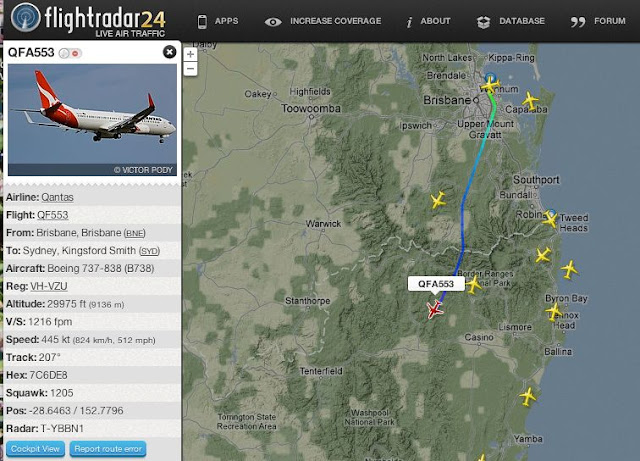The width and height of the screenshot is (640, 461).
Task: Click the flightradar24 radar logo icon
Action: coord(26,18)
